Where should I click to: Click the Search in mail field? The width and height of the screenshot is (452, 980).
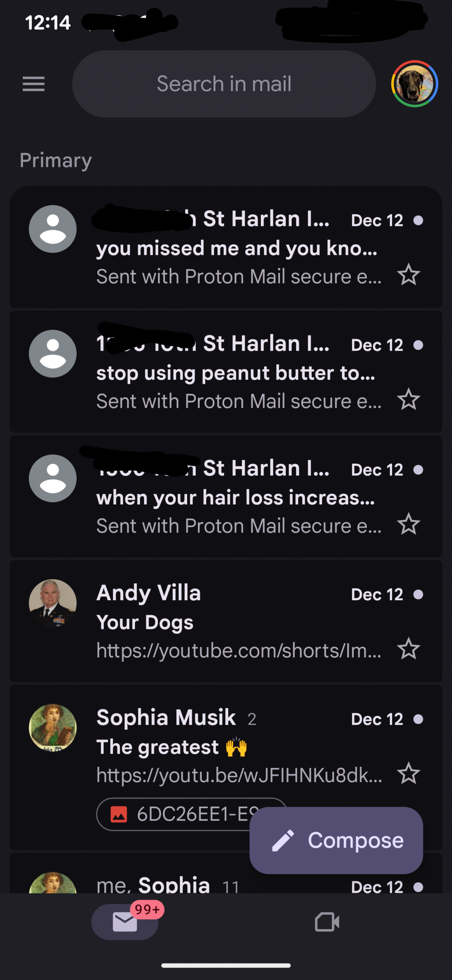pyautogui.click(x=224, y=84)
